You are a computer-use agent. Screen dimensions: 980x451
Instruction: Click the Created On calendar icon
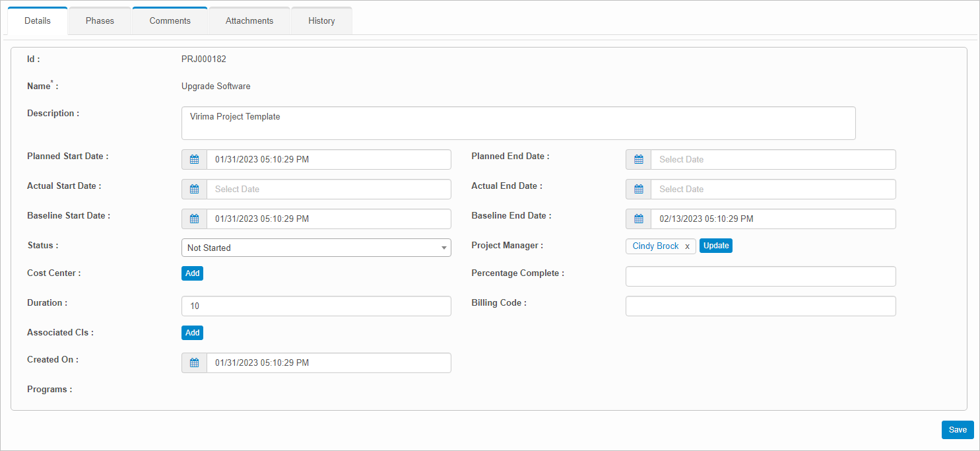194,363
